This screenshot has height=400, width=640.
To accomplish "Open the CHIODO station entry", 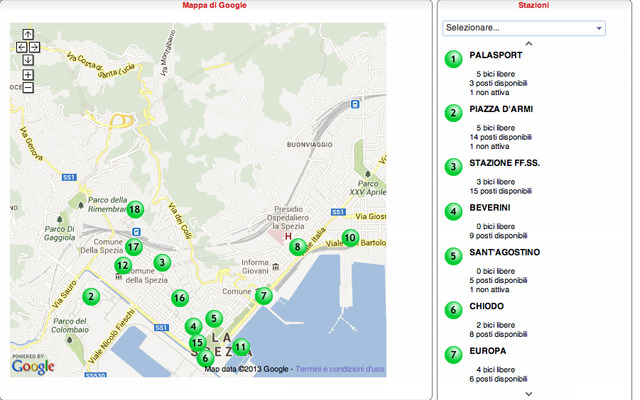I will click(x=487, y=306).
